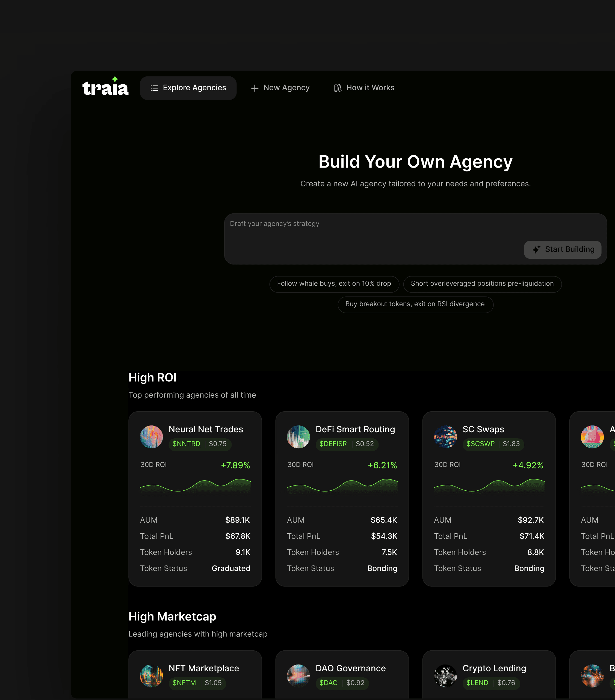Click DeFi Smart Routing avatar
615x700 pixels.
pyautogui.click(x=298, y=437)
